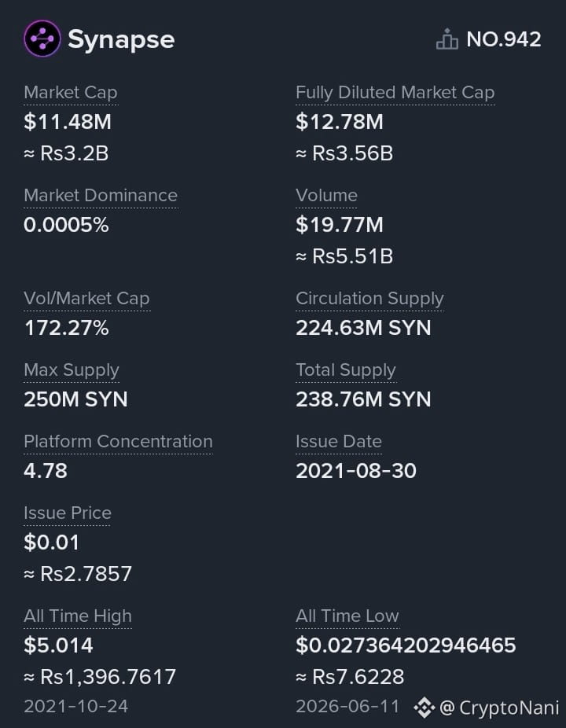Select the All Time High label

(78, 616)
